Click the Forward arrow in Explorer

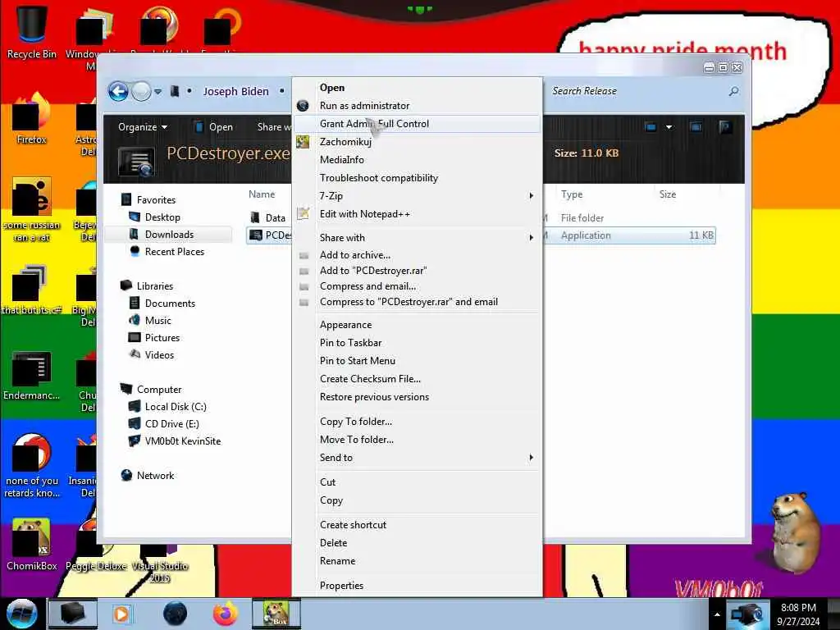(141, 92)
